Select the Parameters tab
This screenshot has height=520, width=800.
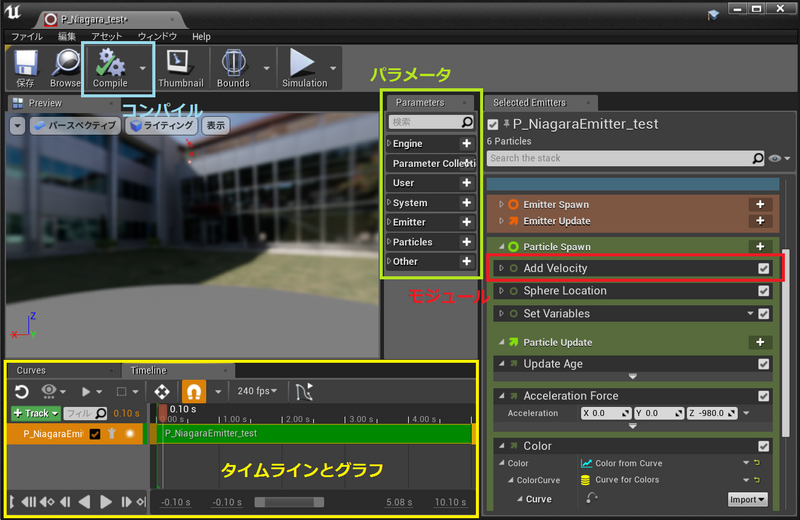click(420, 103)
